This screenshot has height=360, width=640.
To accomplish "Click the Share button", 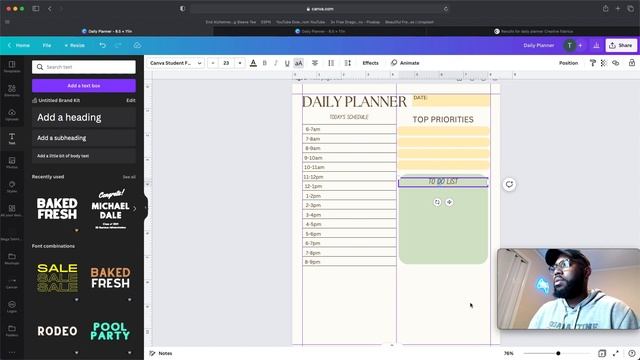I will click(x=621, y=45).
